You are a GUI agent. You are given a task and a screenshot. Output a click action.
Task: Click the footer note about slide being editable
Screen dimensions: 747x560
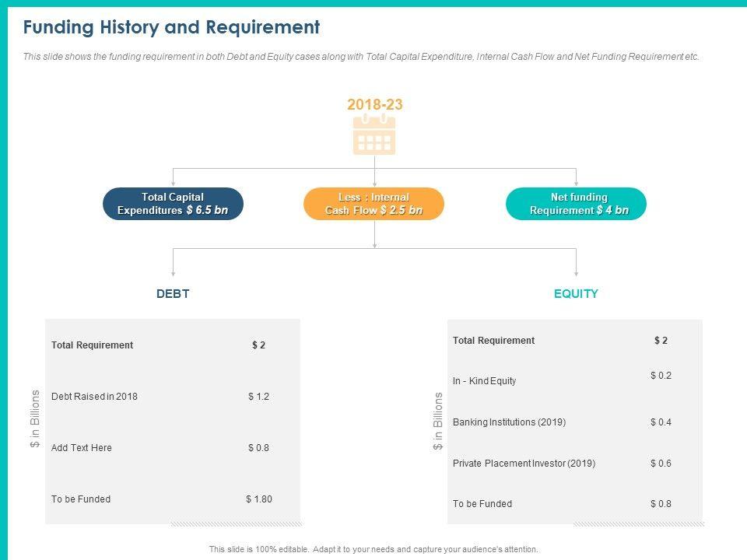click(x=373, y=549)
